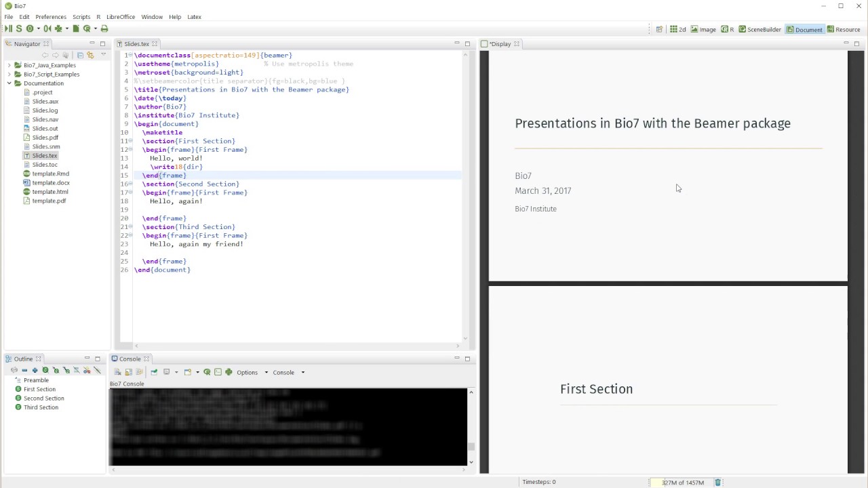Open the Navigator view menu arrow

103,55
